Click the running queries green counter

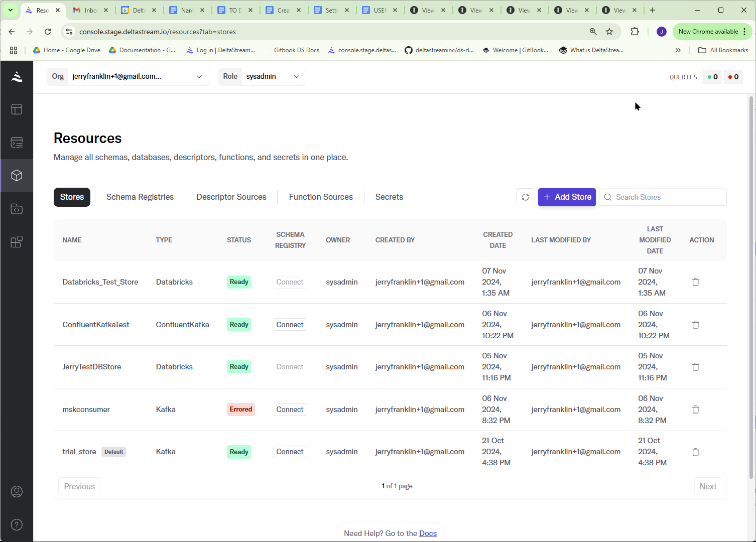712,77
